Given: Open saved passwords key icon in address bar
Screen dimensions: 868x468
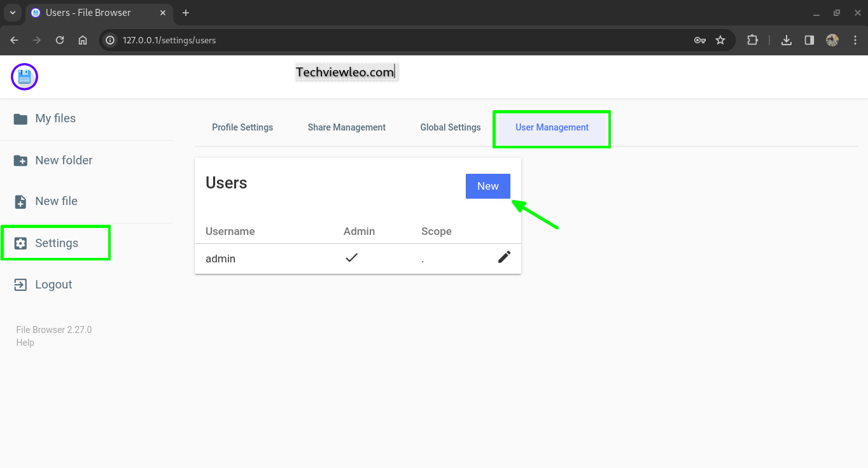Looking at the screenshot, I should pos(699,39).
